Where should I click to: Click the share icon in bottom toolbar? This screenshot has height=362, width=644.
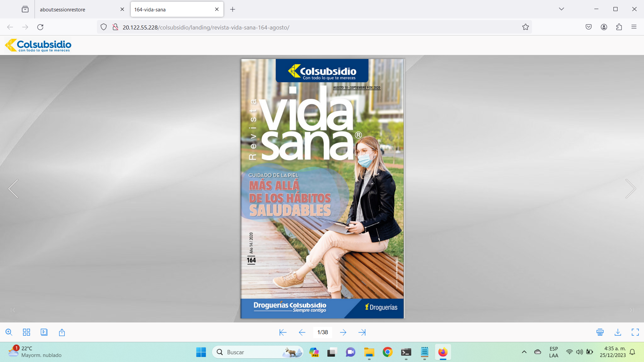[62, 332]
